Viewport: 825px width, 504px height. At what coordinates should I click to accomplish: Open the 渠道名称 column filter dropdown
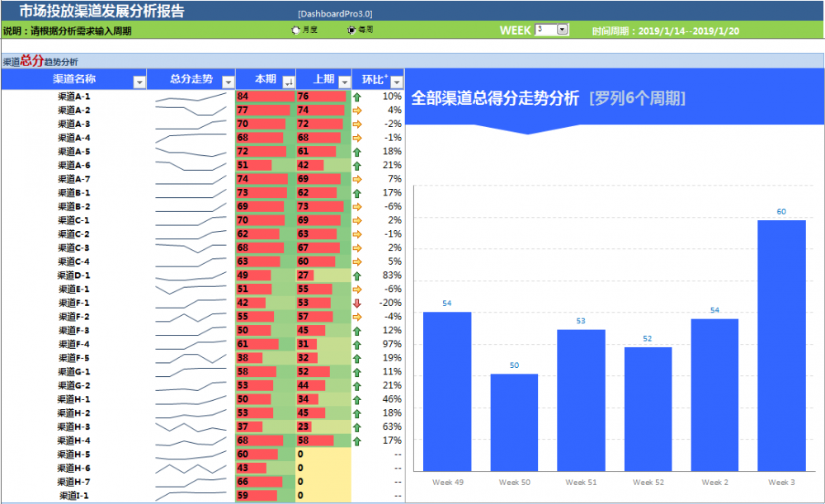click(139, 82)
